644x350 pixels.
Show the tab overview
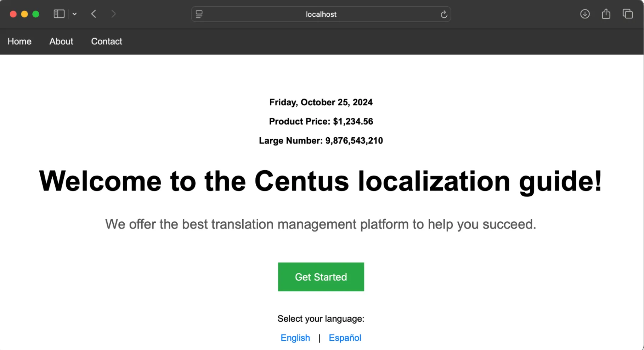[x=628, y=14]
